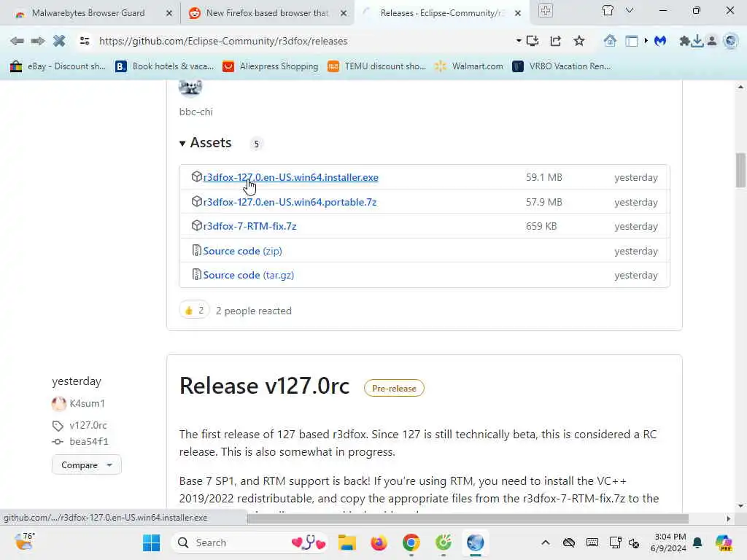Download r3dfox-7-RTM-fix.7z
Viewport: 747px width, 560px height.
point(249,226)
